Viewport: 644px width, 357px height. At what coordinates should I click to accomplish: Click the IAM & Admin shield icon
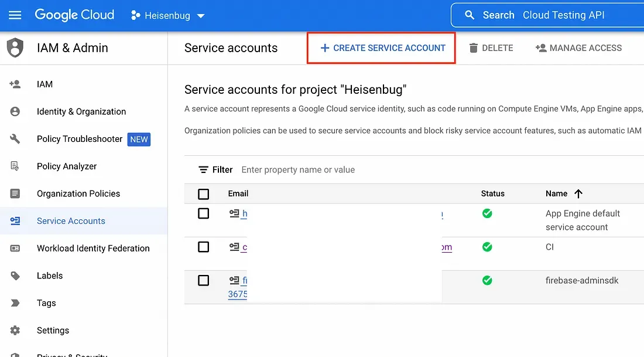pos(15,47)
